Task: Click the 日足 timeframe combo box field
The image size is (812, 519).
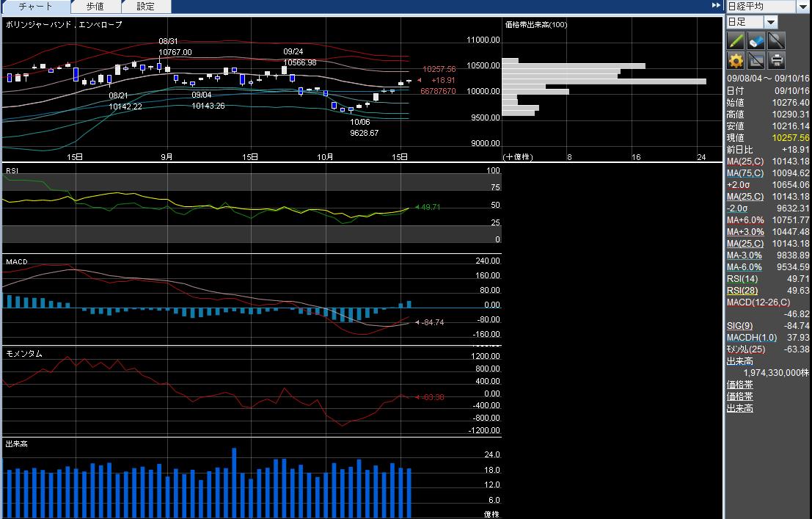Action: [744, 22]
